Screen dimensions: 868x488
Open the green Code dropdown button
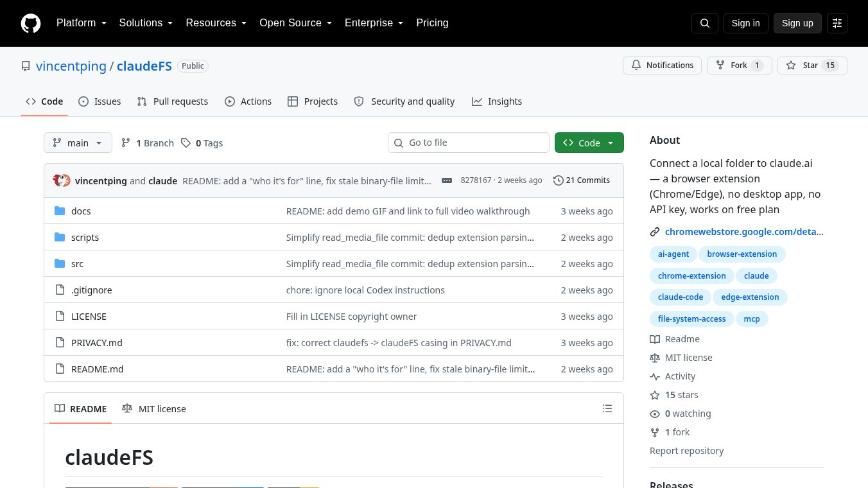(589, 143)
